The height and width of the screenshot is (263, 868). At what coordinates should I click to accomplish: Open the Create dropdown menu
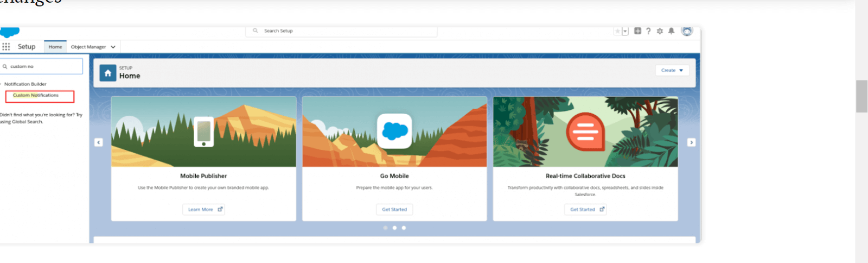pos(672,70)
